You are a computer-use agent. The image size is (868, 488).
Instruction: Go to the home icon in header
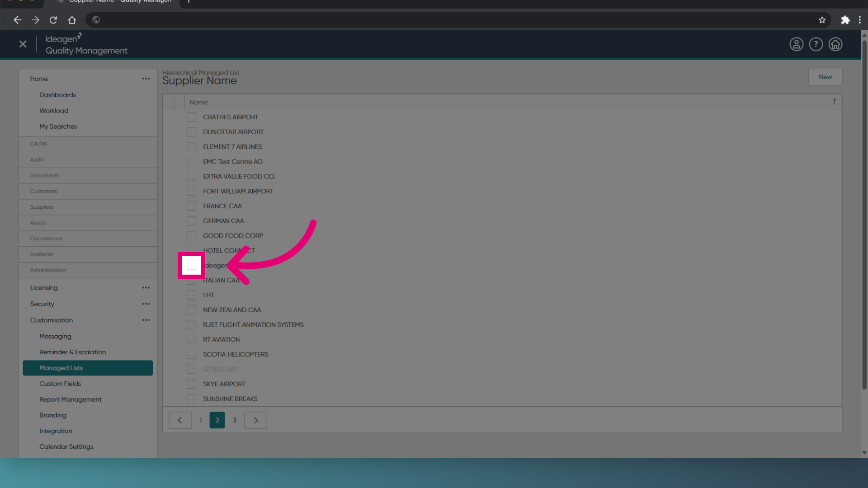pos(835,44)
